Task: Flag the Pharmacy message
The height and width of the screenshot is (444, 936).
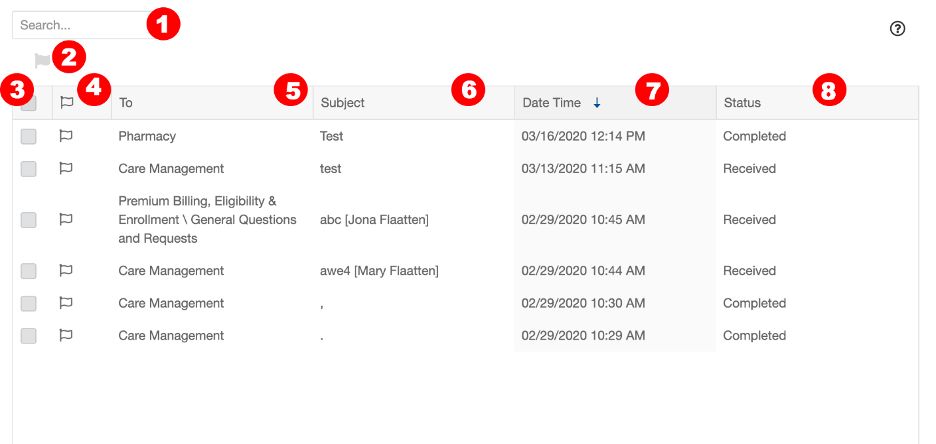Action: point(66,136)
